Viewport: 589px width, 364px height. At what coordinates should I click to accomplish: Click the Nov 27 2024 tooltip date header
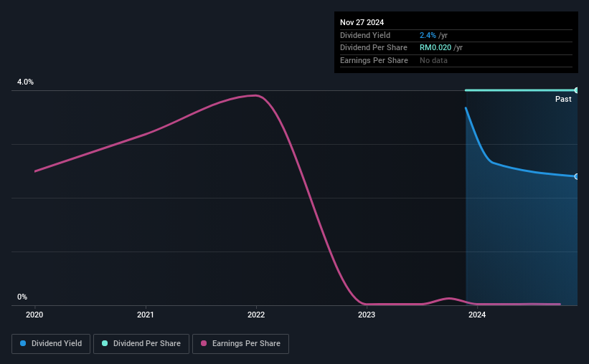click(x=362, y=22)
